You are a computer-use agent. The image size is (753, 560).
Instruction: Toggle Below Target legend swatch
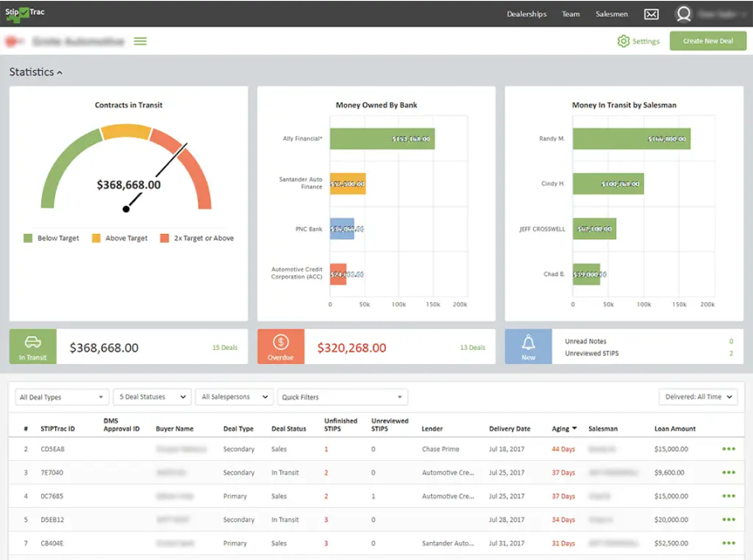click(28, 239)
